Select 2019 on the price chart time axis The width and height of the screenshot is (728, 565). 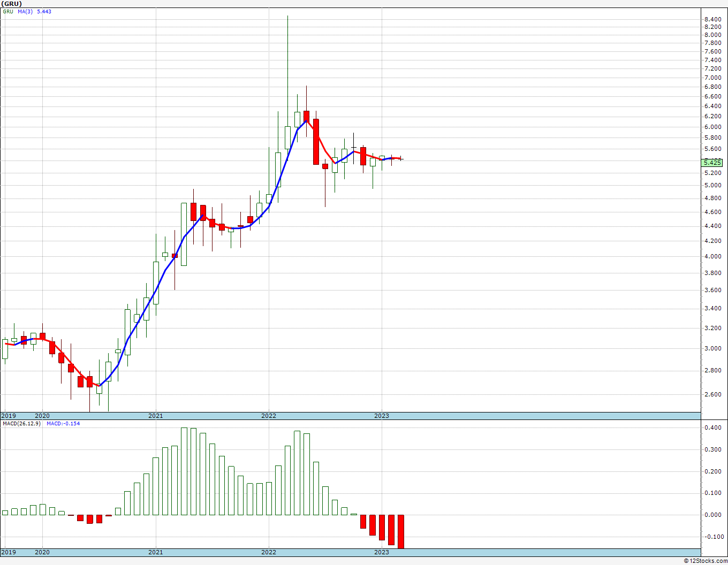(x=8, y=416)
